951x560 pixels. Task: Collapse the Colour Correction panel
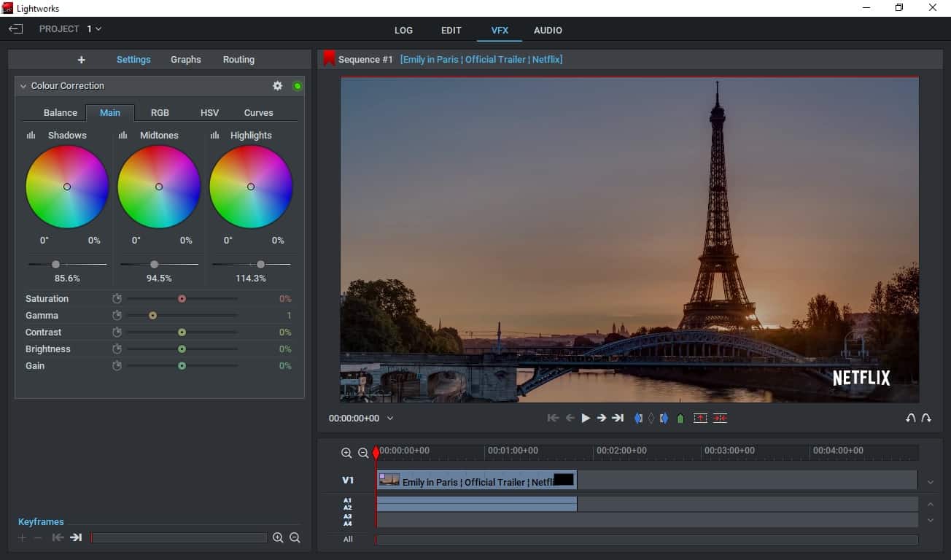tap(23, 86)
